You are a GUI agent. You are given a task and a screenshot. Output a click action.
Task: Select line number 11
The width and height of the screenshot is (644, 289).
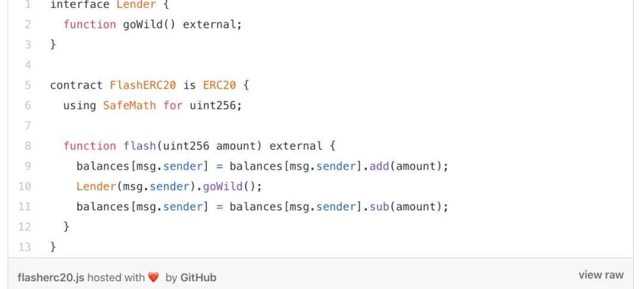tap(25, 207)
